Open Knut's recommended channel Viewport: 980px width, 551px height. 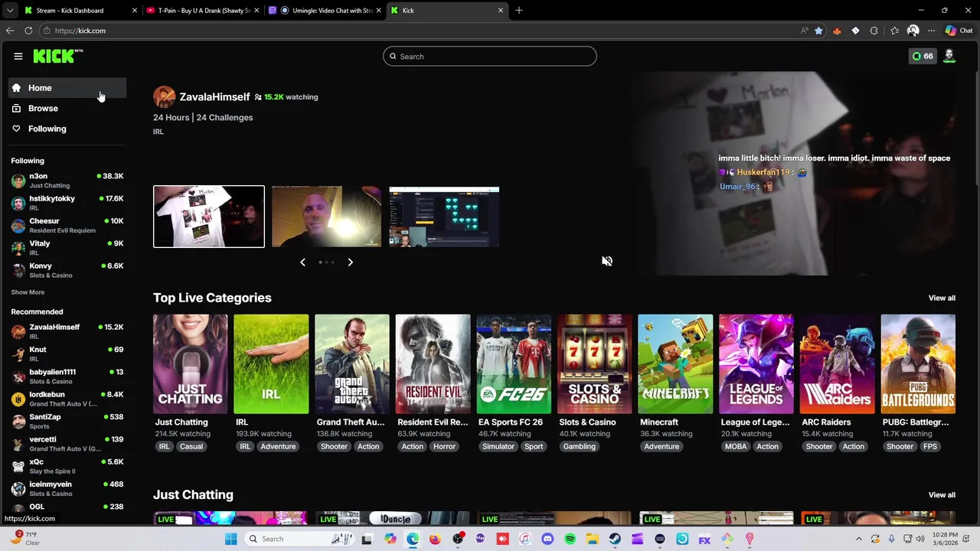[67, 354]
